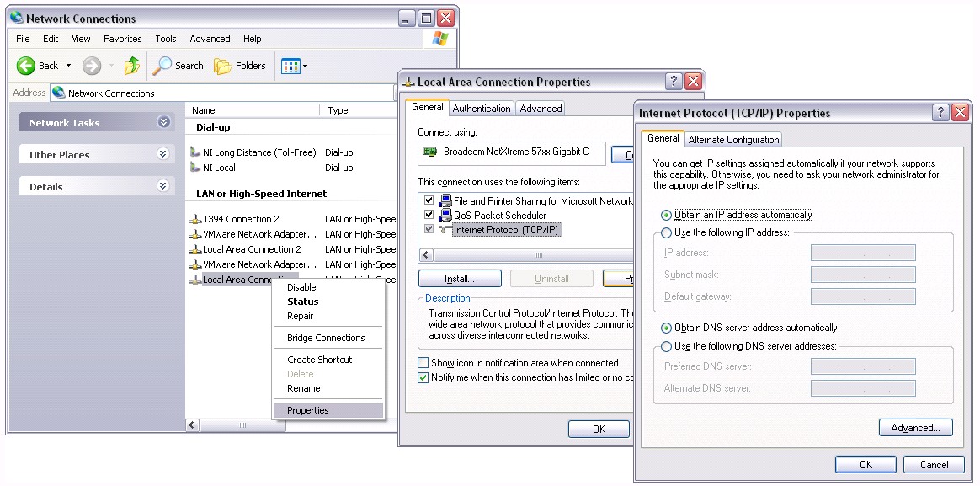Viewport: 980px width, 486px height.
Task: Click the Up folder toolbar icon
Action: tap(132, 66)
